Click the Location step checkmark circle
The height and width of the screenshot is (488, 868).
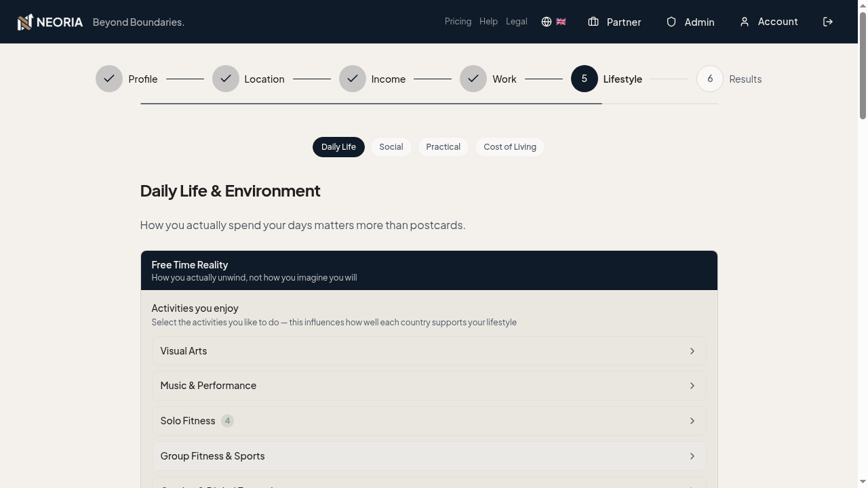226,79
